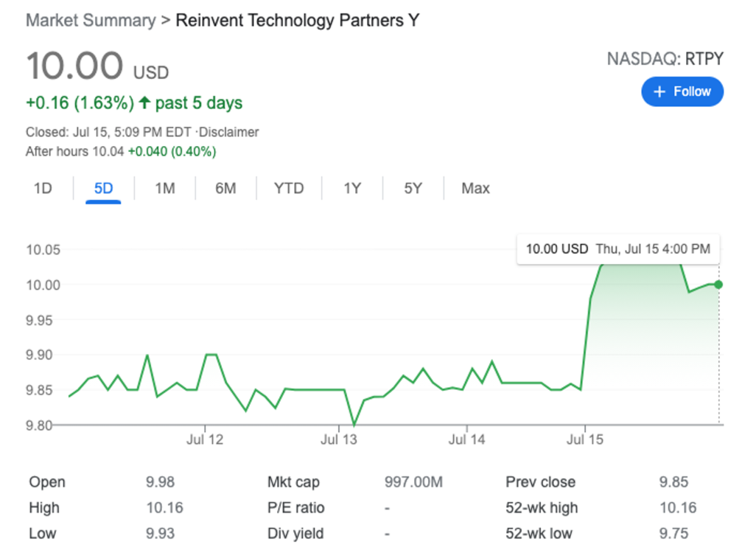Click the 52-wk low value 9.75
This screenshot has width=756, height=553.
click(673, 533)
